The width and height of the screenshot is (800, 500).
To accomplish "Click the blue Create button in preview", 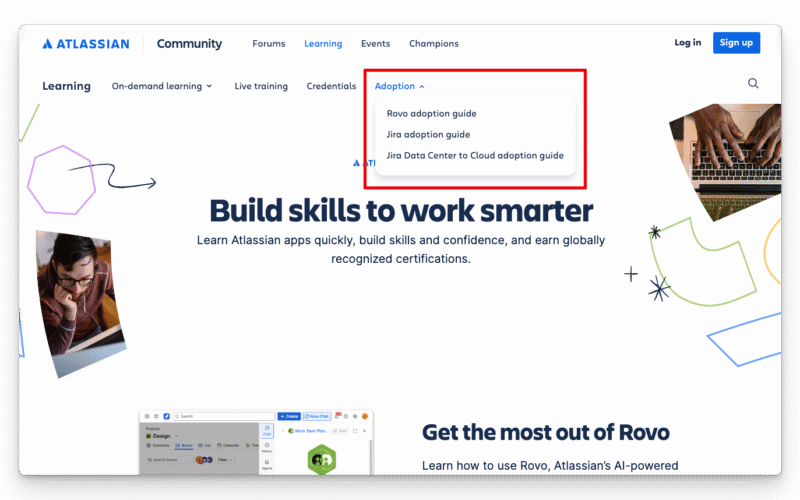I will pyautogui.click(x=289, y=416).
